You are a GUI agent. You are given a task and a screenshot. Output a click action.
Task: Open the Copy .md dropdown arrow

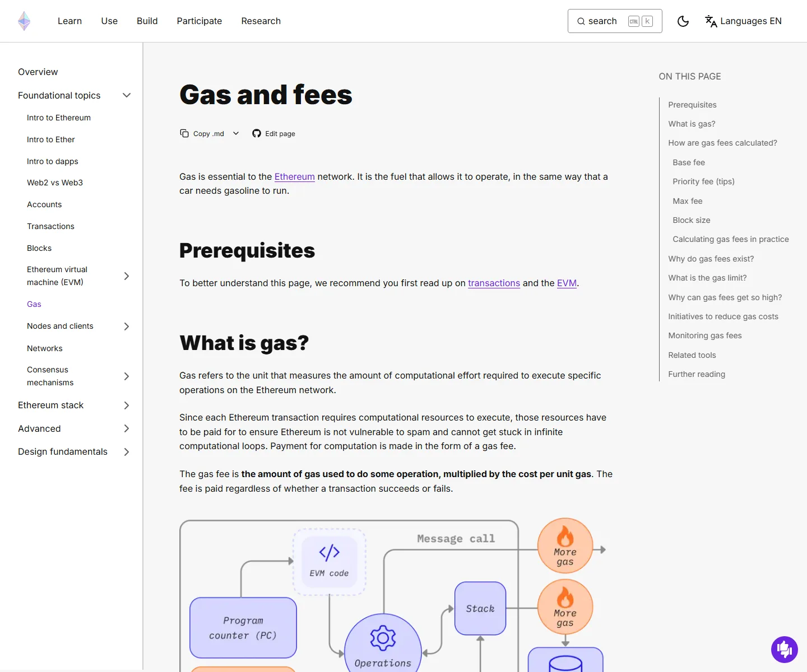pyautogui.click(x=236, y=133)
